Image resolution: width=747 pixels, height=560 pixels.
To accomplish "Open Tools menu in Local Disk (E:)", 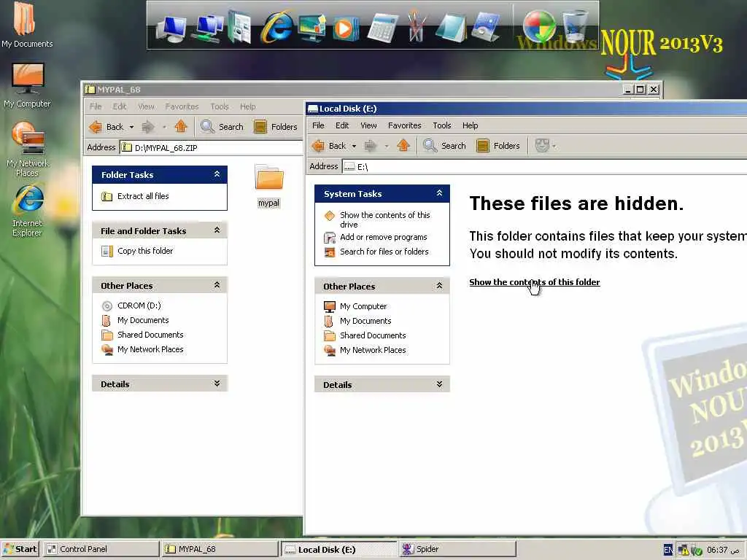I will point(441,125).
